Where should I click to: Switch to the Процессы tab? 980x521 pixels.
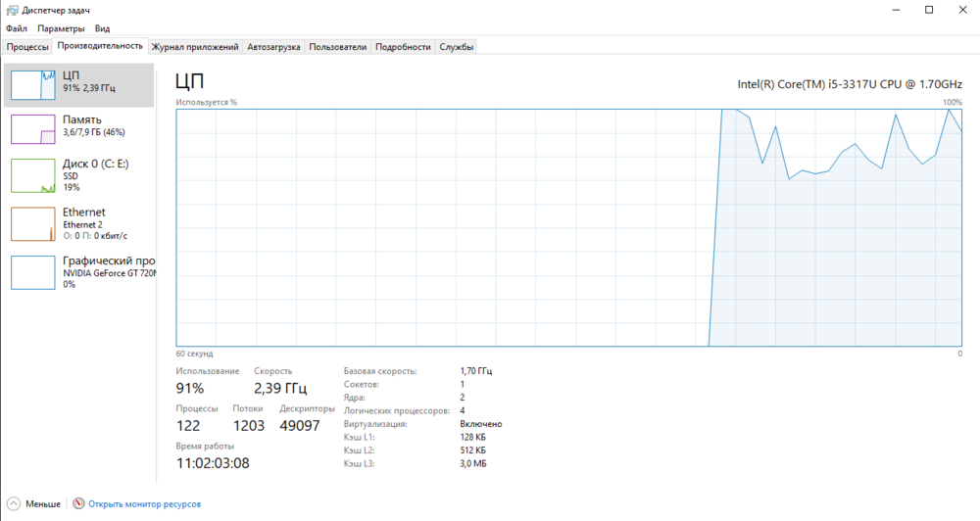coord(27,47)
